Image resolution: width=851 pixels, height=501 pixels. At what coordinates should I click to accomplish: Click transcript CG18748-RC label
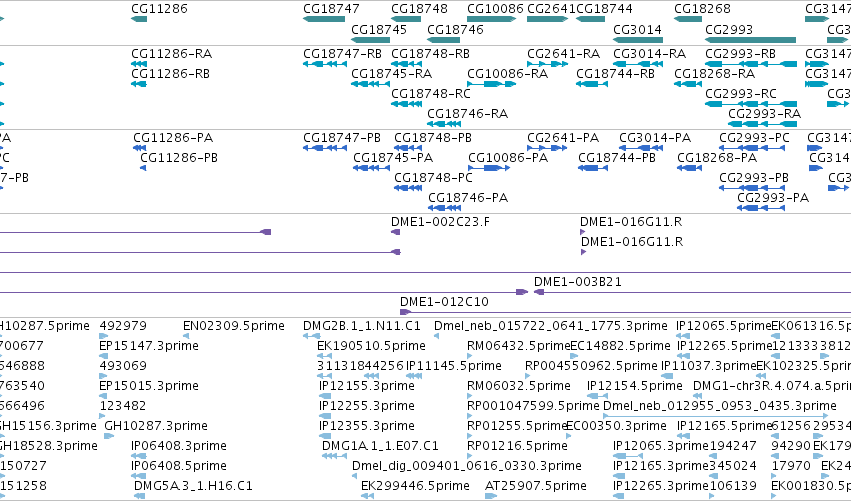coord(431,93)
